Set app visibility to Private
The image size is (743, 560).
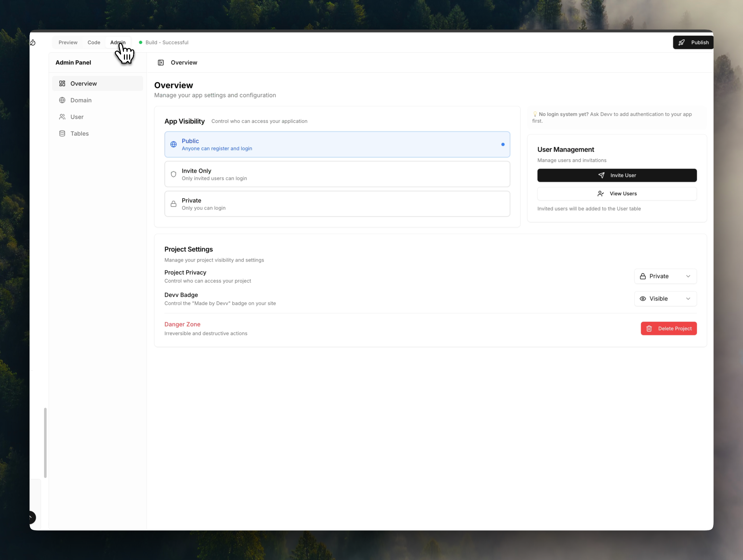(x=337, y=204)
